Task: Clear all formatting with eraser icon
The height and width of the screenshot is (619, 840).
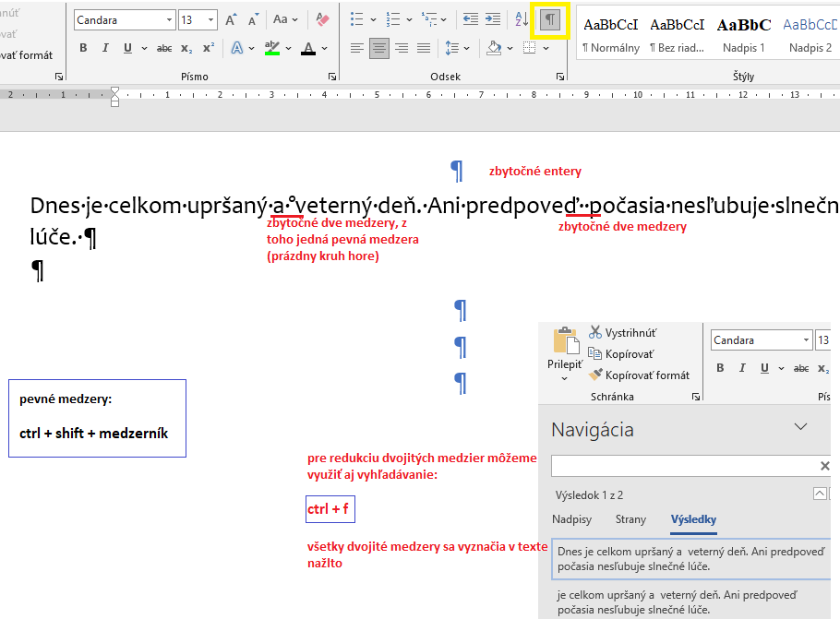Action: [322, 19]
